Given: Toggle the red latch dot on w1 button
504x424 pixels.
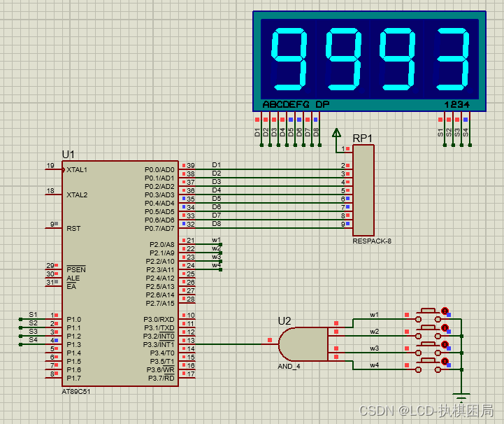Looking at the screenshot, I should [x=445, y=311].
